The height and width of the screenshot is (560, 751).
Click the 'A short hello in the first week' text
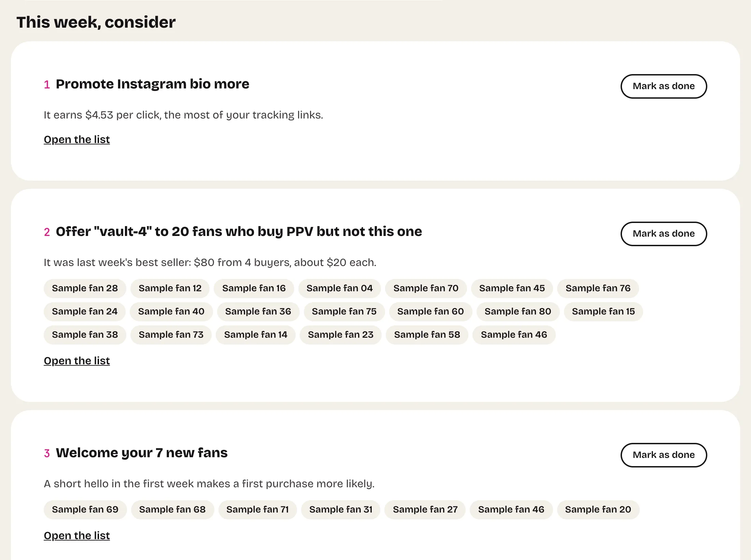point(209,484)
